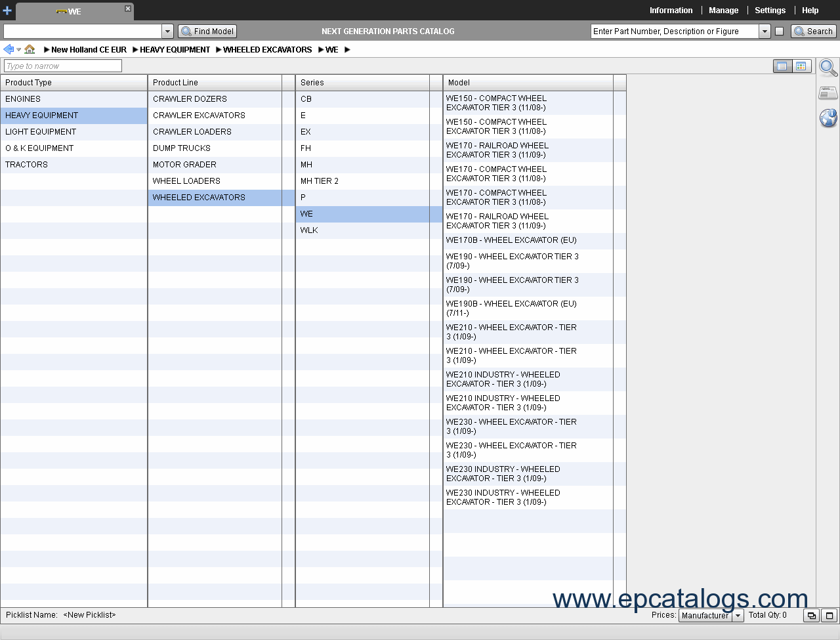This screenshot has width=840, height=640.
Task: Maximize the picklist panel icon
Action: click(829, 616)
